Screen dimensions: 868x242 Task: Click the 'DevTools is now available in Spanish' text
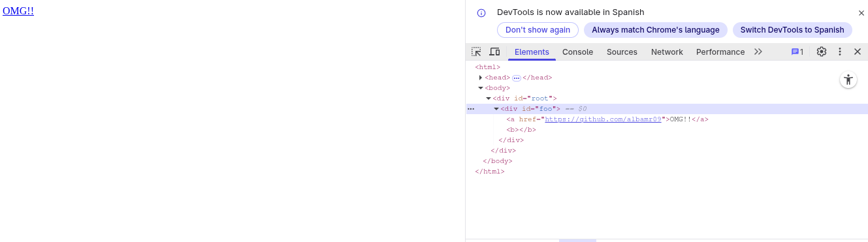coord(570,12)
